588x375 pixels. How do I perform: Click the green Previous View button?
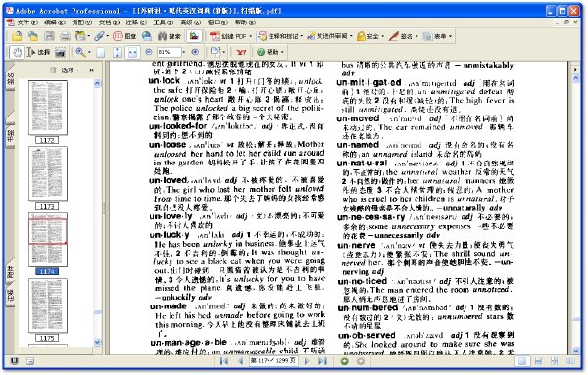click(344, 361)
